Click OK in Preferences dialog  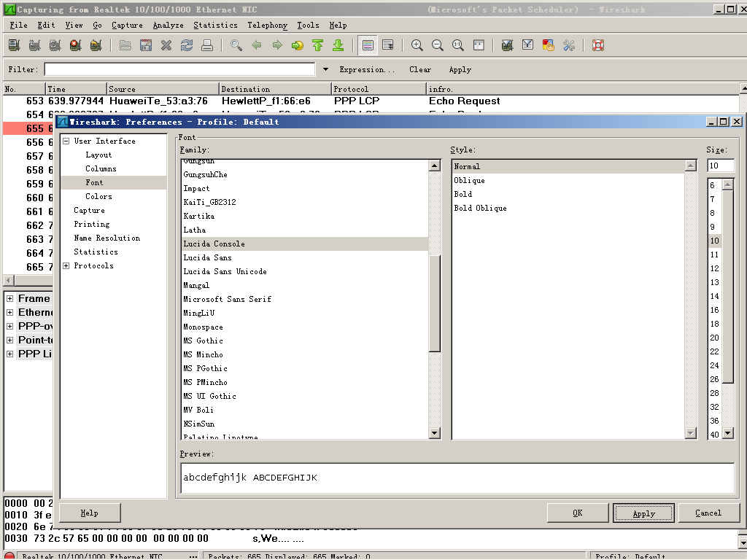[x=578, y=513]
